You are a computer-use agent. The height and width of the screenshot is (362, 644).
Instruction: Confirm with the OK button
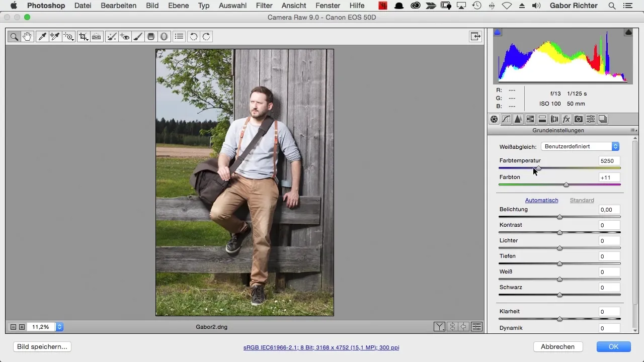click(613, 346)
